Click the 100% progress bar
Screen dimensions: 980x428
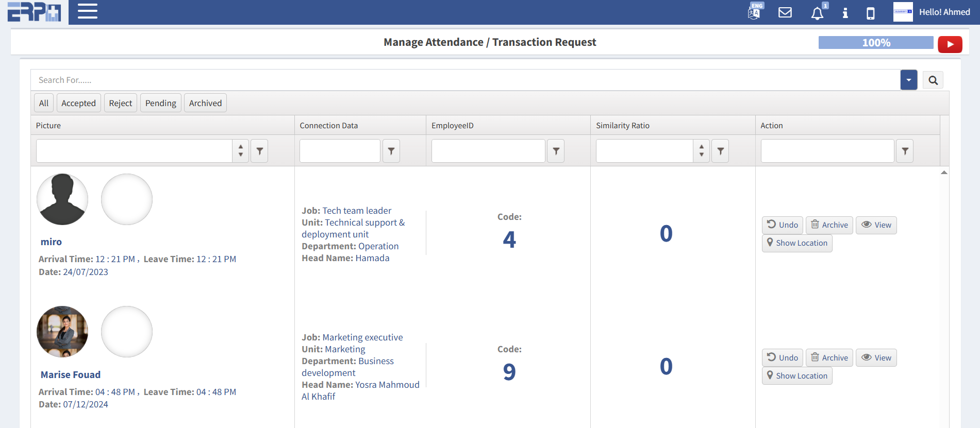click(x=875, y=43)
